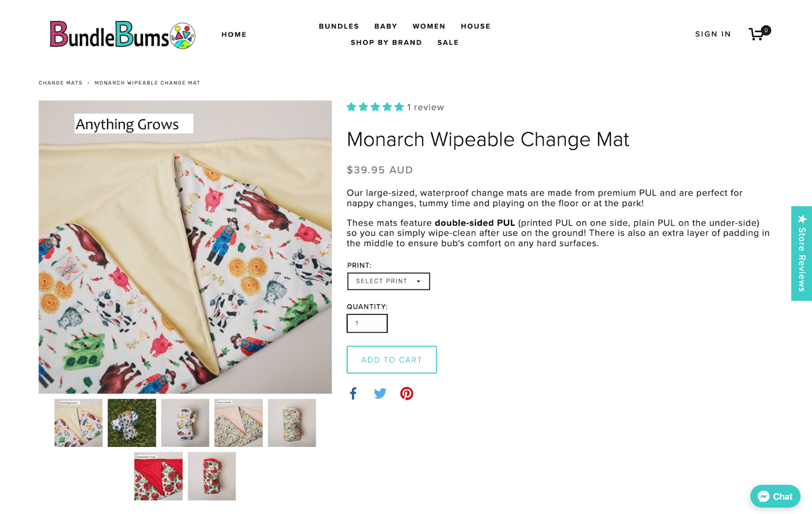
Task: Open the Bundles menu
Action: tap(339, 26)
